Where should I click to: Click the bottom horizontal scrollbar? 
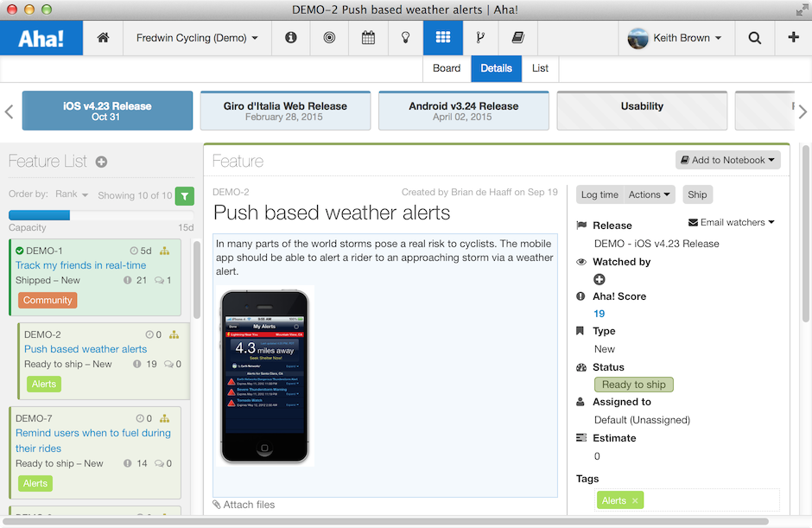[386, 521]
